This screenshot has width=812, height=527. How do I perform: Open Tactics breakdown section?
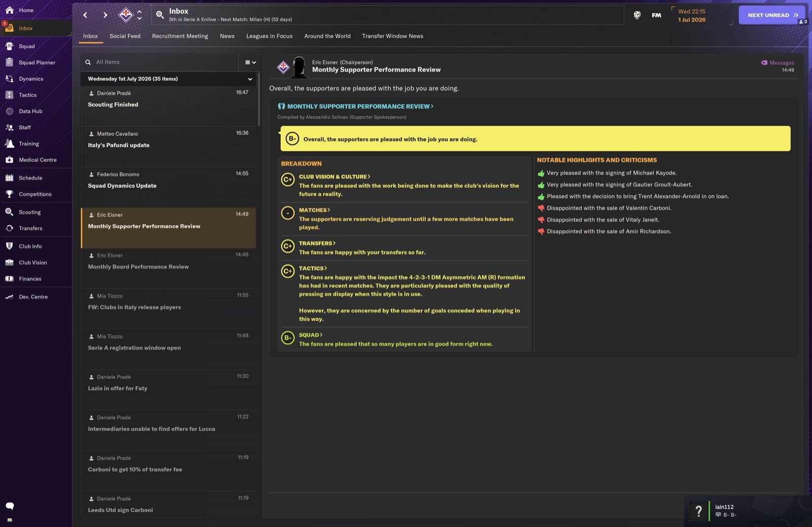[313, 268]
